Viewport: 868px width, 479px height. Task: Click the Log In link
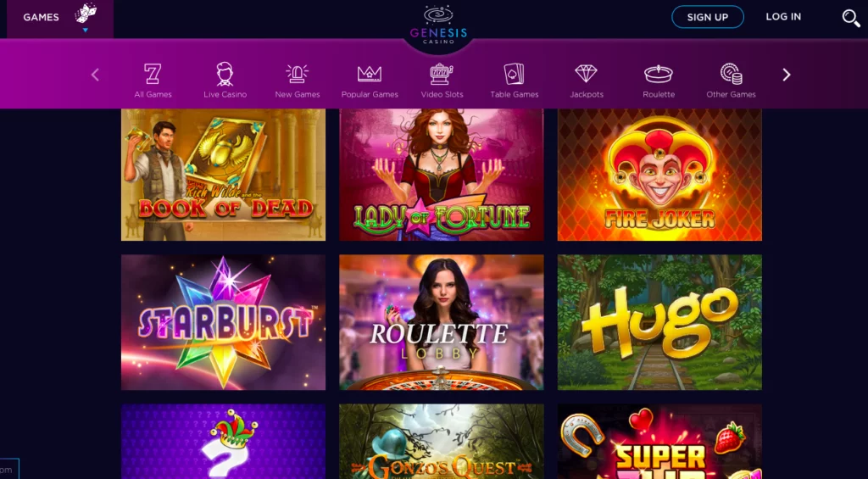pyautogui.click(x=783, y=17)
